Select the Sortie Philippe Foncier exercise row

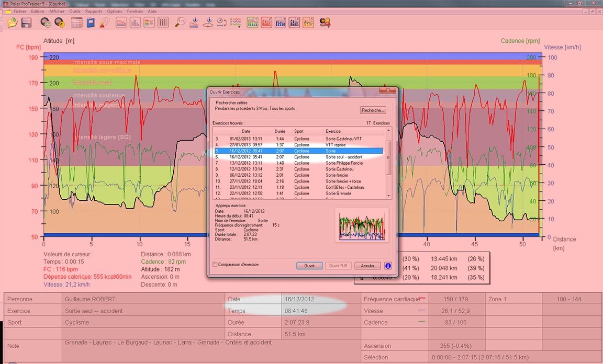[299, 163]
